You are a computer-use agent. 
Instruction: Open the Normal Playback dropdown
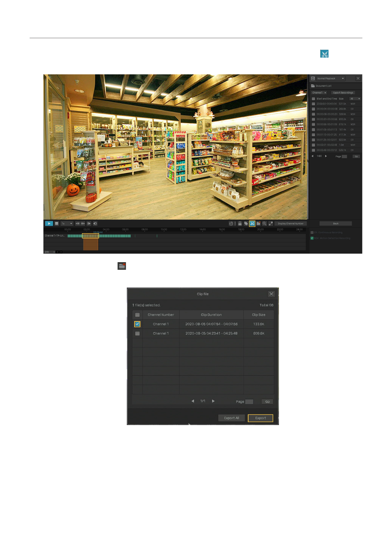(x=331, y=79)
